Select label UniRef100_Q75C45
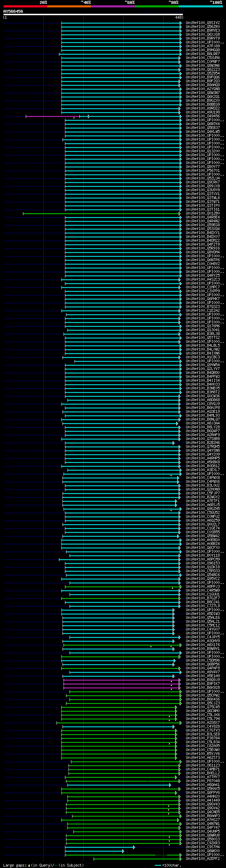Image resolution: width=226 pixels, height=868 pixels. (x=203, y=707)
